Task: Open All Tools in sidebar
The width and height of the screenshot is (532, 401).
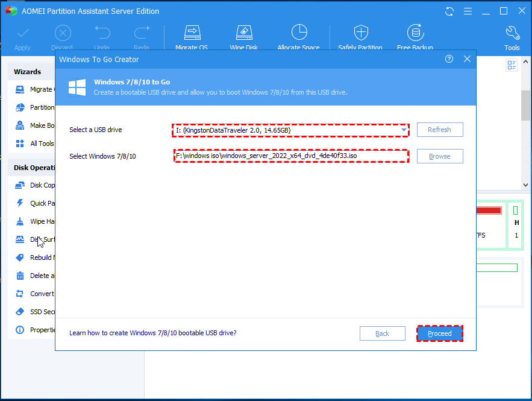Action: (35, 144)
